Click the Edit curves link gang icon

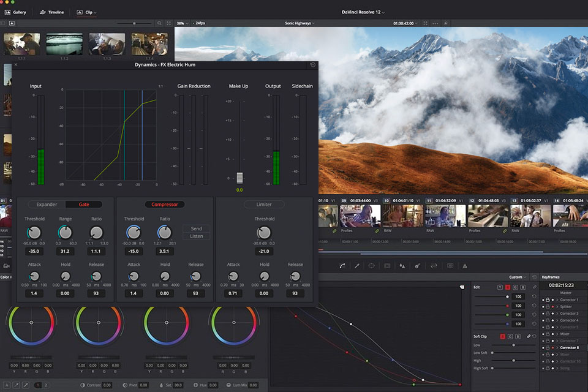pos(534,287)
